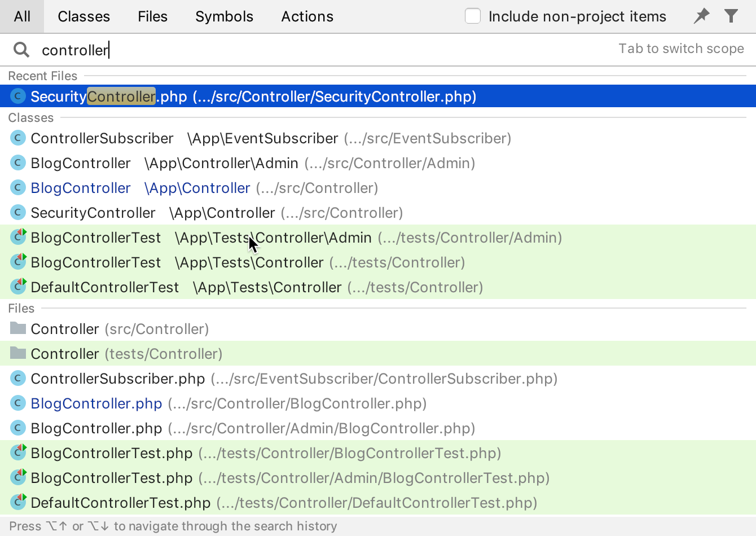Image resolution: width=756 pixels, height=536 pixels.
Task: Enable Include non-project items checkbox
Action: coord(473,16)
